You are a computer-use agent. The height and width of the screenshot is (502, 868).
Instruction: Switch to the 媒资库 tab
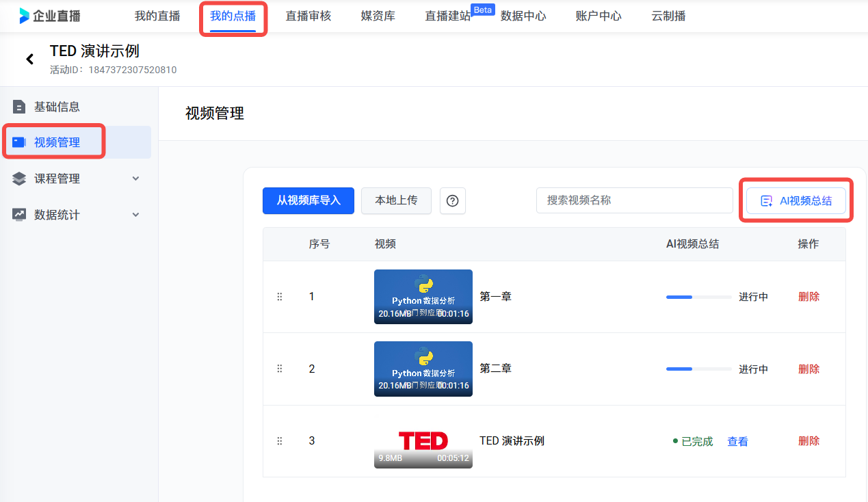(x=378, y=16)
